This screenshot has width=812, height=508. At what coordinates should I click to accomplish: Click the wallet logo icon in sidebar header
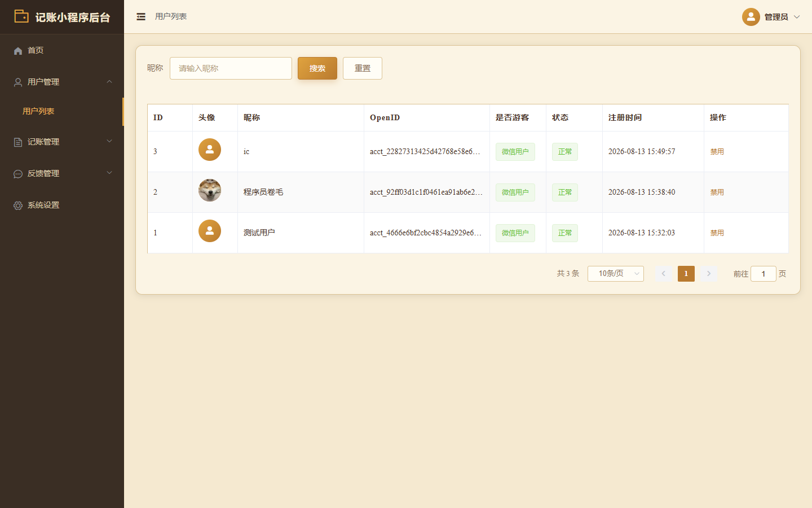click(x=21, y=16)
